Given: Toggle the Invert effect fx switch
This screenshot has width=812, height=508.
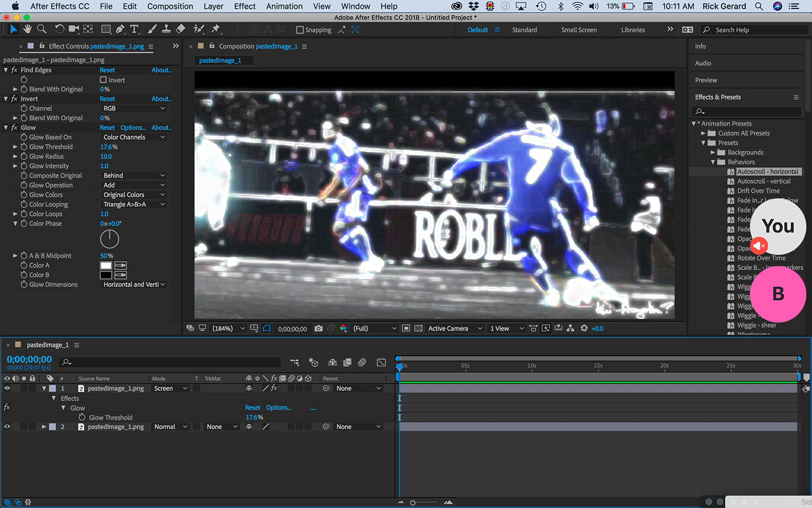Looking at the screenshot, I should (15, 99).
